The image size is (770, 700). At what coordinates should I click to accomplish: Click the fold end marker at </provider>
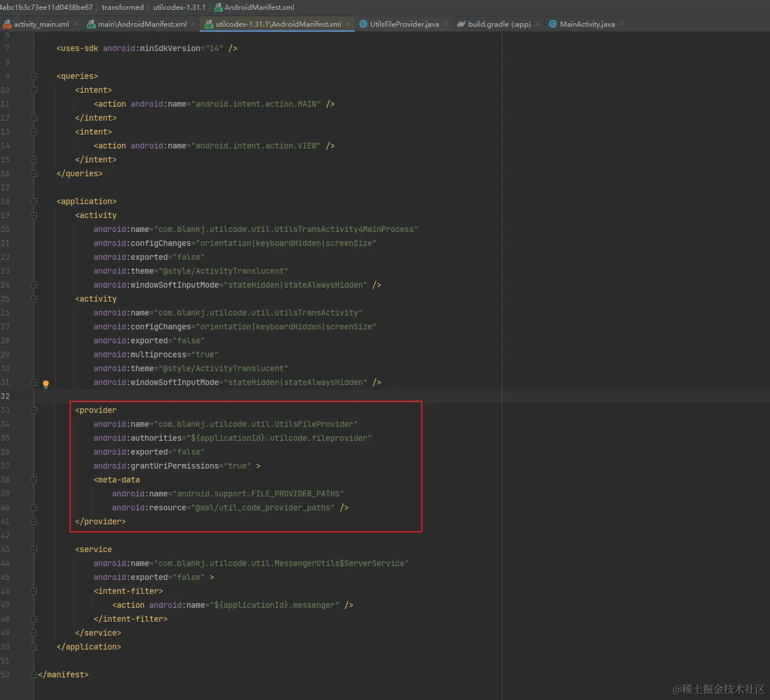[34, 521]
